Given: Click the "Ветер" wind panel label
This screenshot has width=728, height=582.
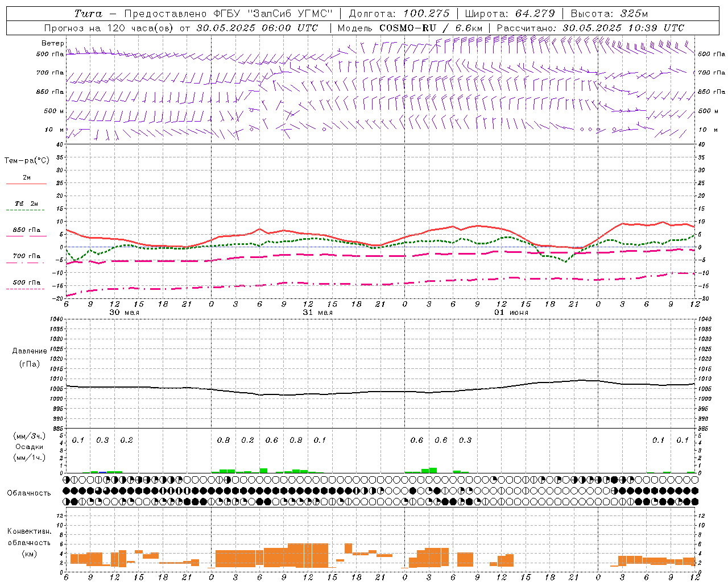Looking at the screenshot, I should 53,43.
